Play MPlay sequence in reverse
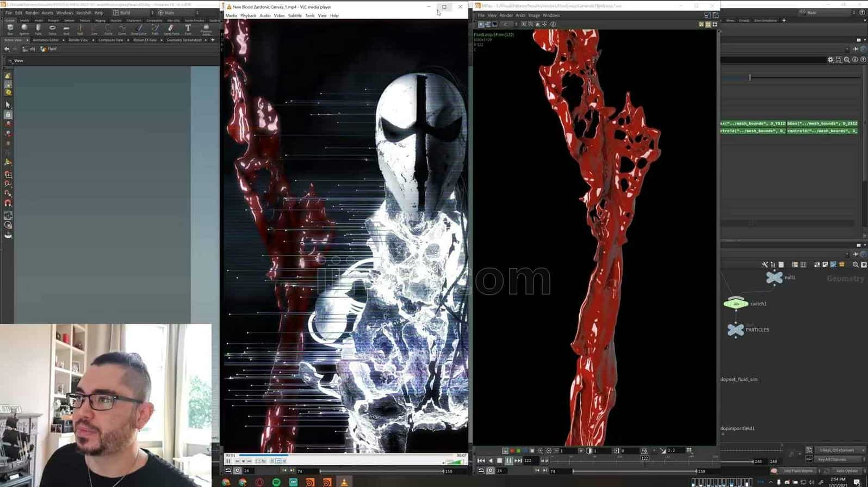Image resolution: width=868 pixels, height=487 pixels. pos(491,461)
